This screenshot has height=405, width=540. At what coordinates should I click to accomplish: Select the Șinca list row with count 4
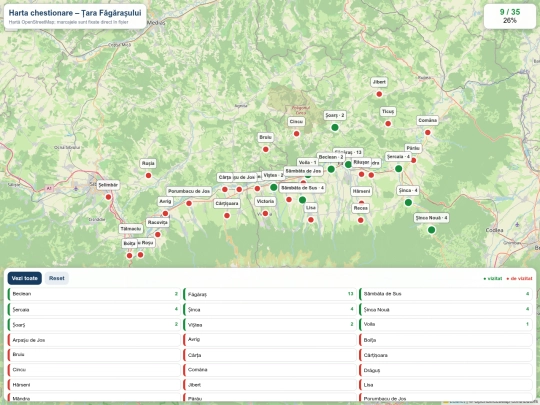[x=270, y=309]
